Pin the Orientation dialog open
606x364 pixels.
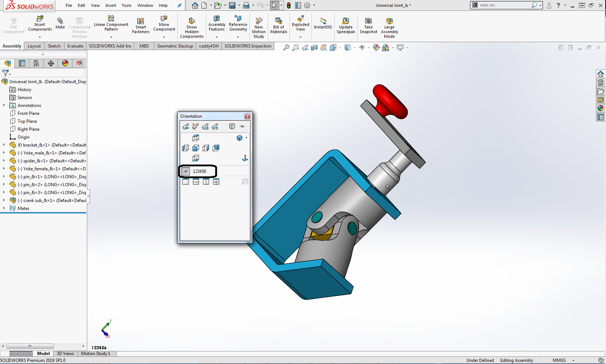[x=242, y=126]
